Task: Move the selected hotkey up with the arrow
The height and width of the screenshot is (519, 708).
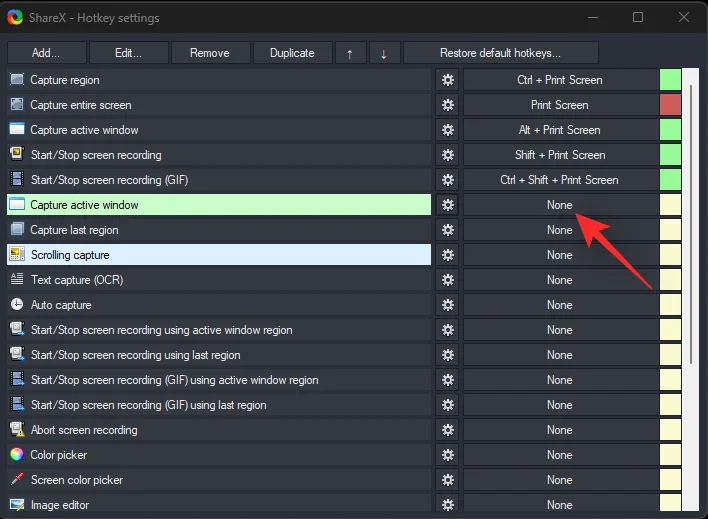Action: click(349, 53)
